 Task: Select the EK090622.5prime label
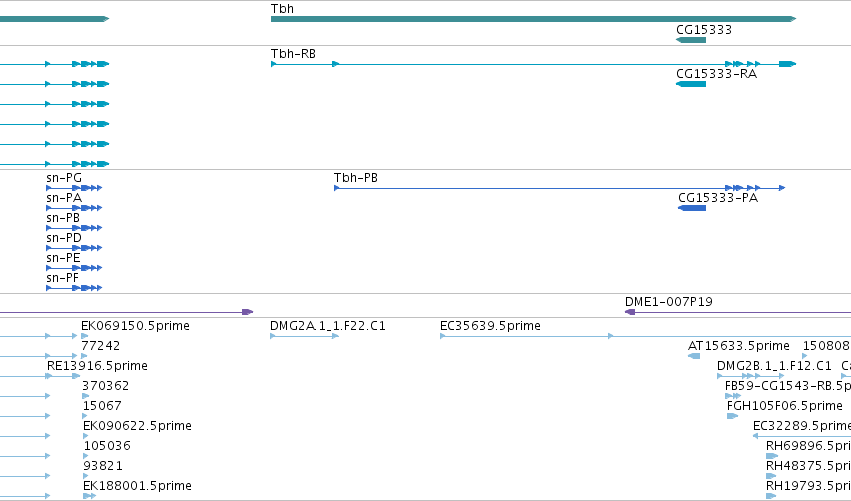coord(137,426)
